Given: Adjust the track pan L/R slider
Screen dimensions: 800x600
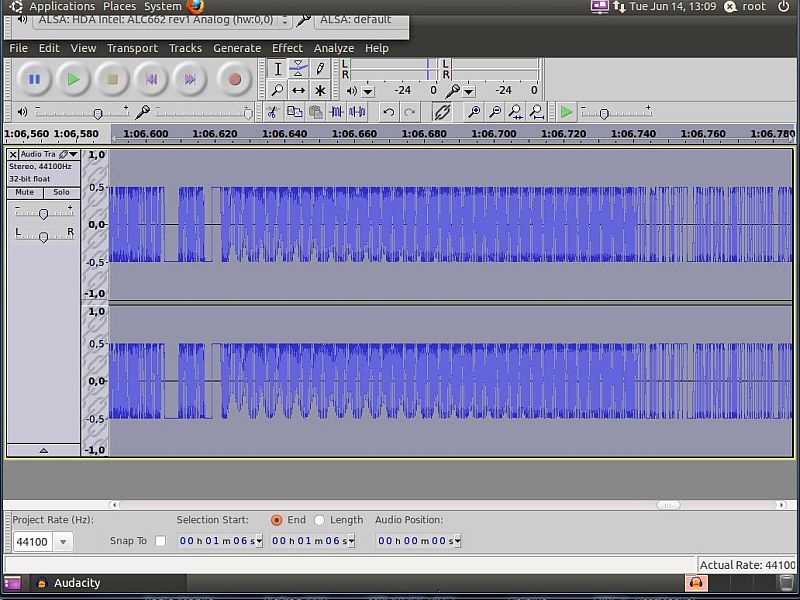Looking at the screenshot, I should point(43,236).
